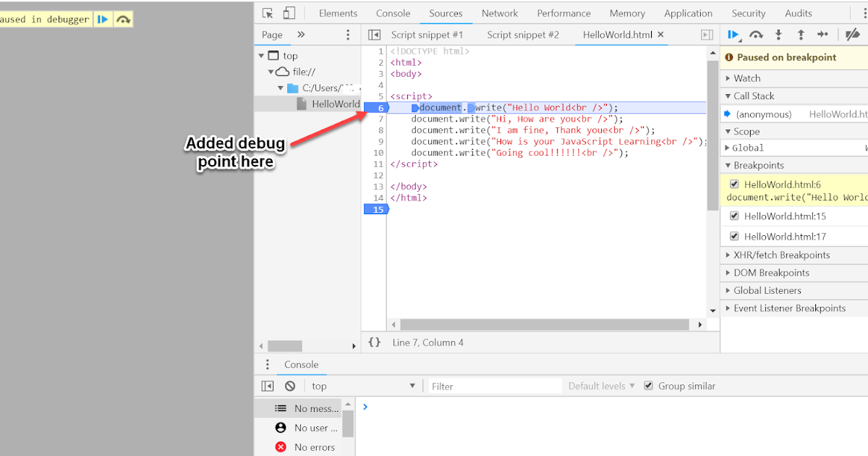Switch to Script snippet #1 tab
The image size is (868, 456).
(427, 35)
